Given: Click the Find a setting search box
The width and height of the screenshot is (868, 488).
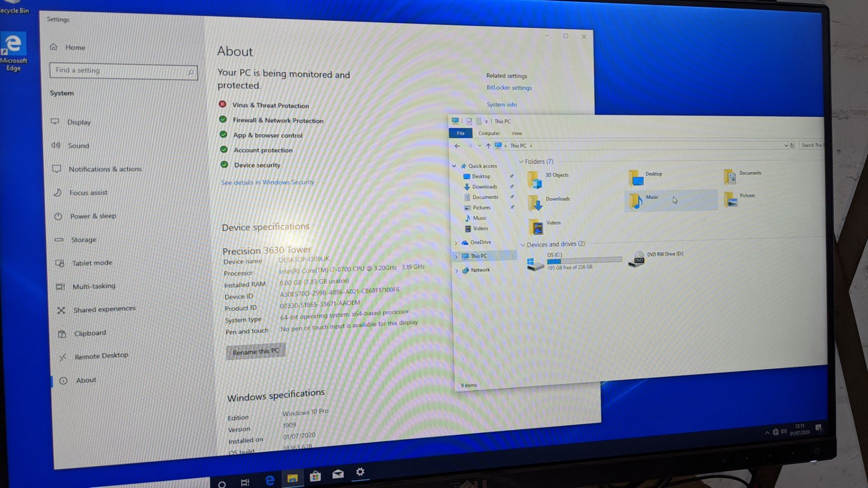Looking at the screenshot, I should click(123, 71).
